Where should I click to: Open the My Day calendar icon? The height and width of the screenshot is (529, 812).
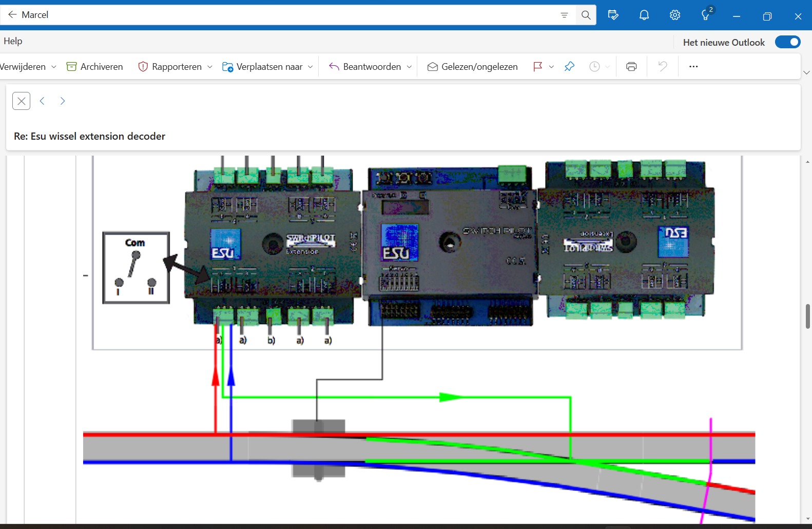(x=613, y=15)
